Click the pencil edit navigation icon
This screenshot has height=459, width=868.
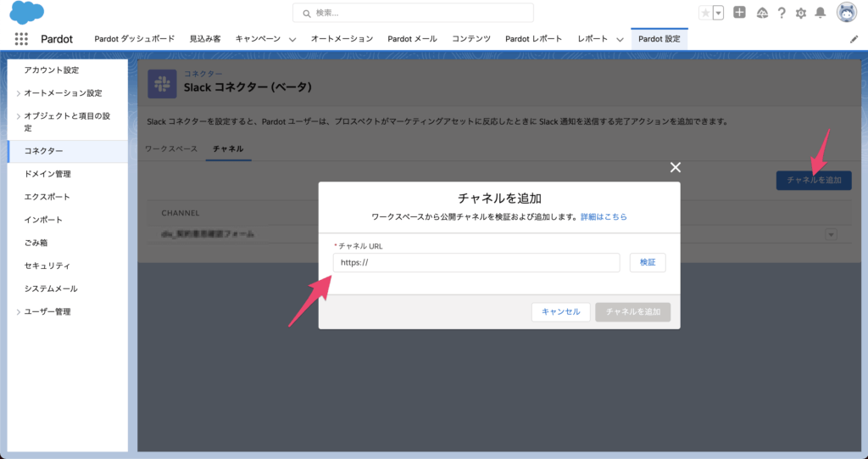[854, 39]
